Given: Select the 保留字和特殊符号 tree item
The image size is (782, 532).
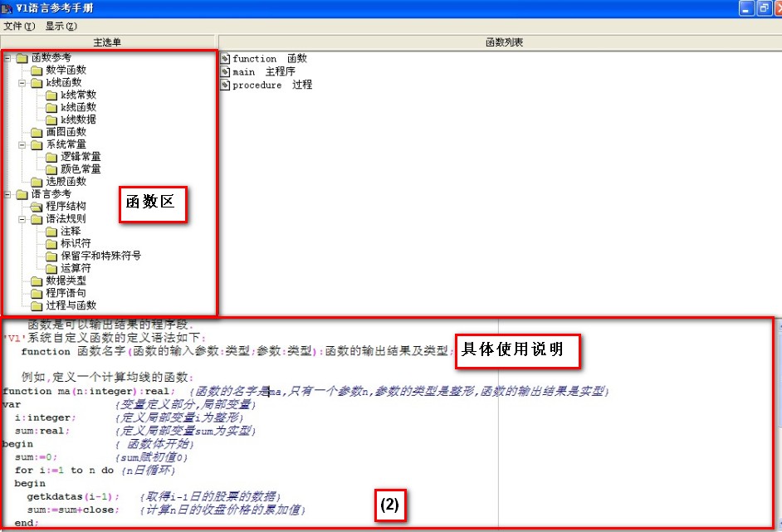Looking at the screenshot, I should click(x=100, y=256).
